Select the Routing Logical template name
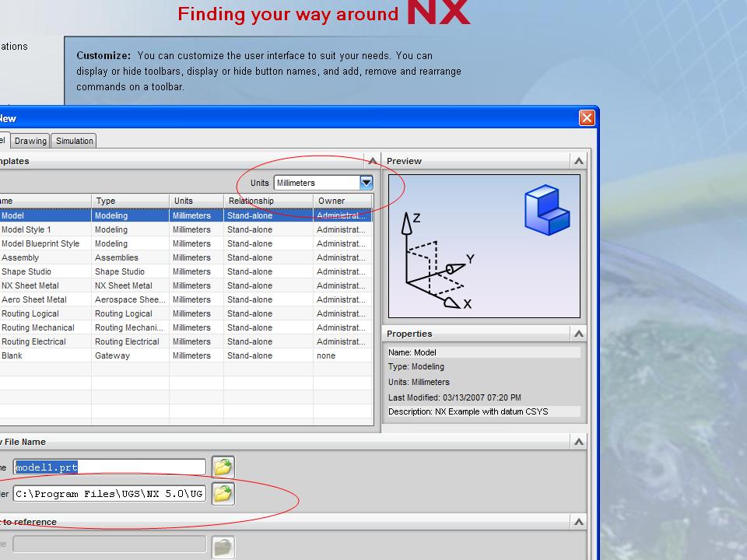This screenshot has width=747, height=560. coord(30,313)
